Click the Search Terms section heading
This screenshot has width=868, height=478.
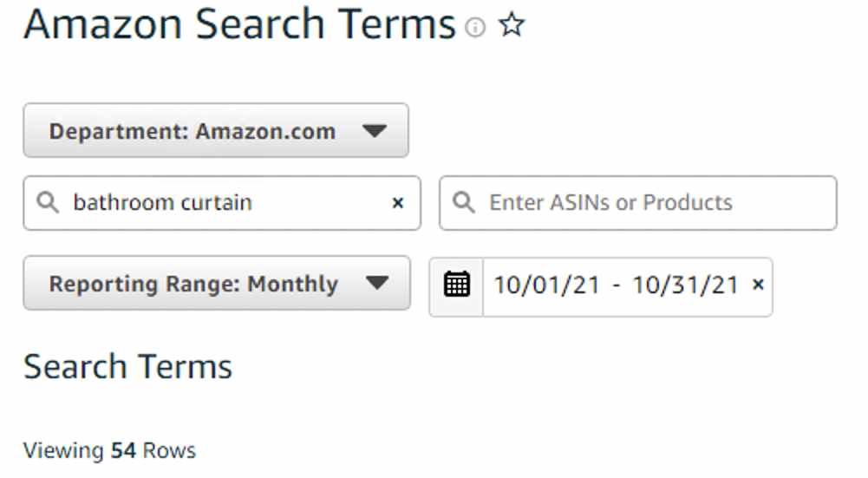127,367
